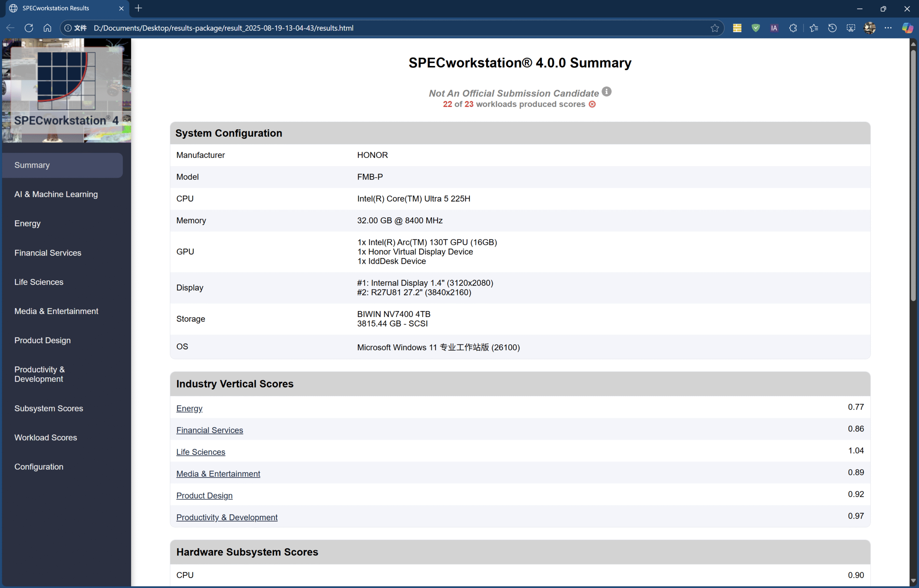
Task: Open Media & Entertainment in the sidebar
Action: [56, 311]
